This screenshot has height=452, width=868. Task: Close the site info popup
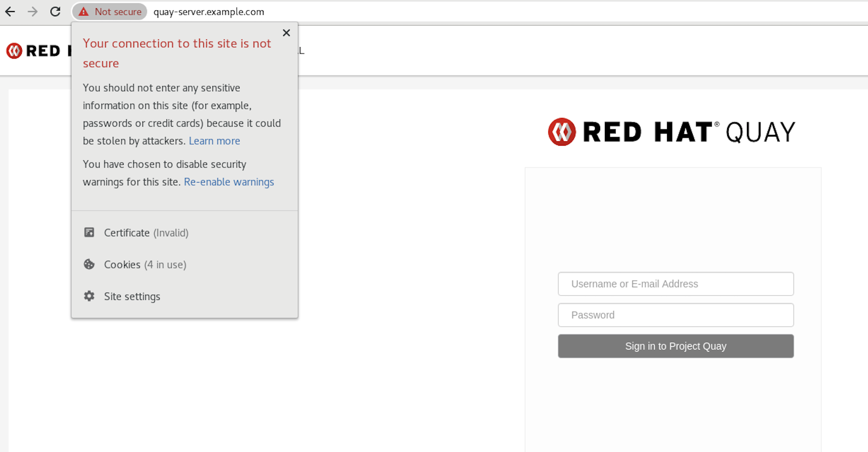[286, 33]
